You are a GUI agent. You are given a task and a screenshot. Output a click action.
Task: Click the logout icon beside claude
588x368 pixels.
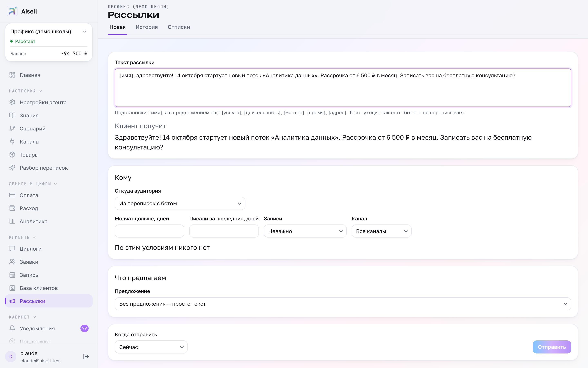click(x=86, y=357)
